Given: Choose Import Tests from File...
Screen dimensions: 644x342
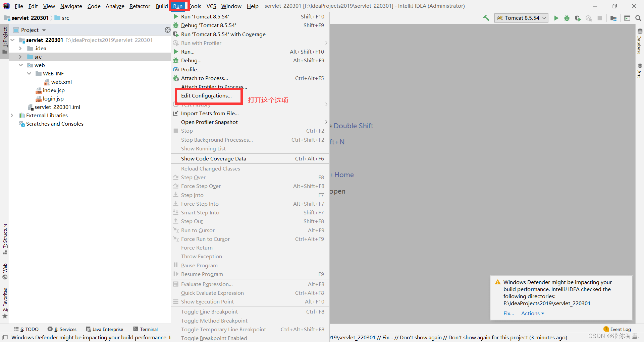Looking at the screenshot, I should point(250,113).
